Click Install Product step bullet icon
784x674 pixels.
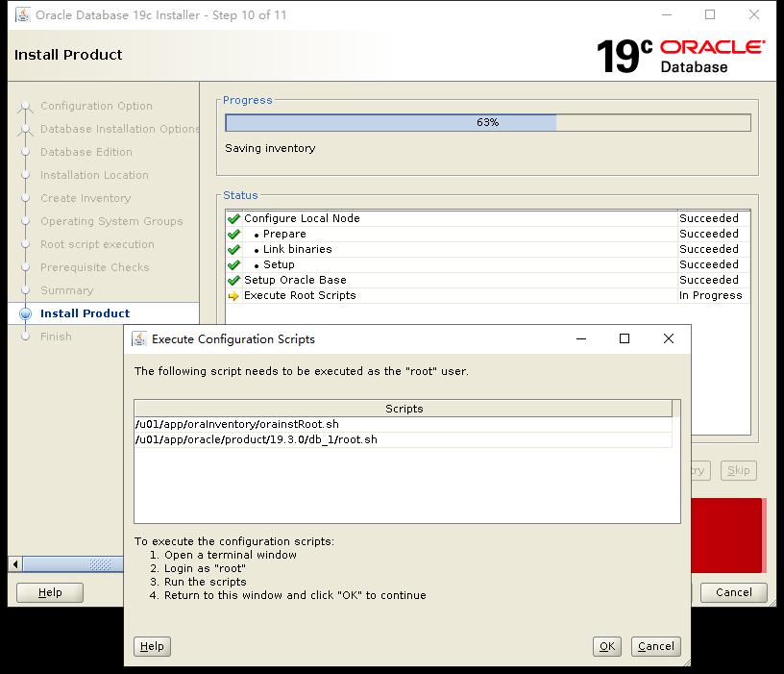point(25,313)
